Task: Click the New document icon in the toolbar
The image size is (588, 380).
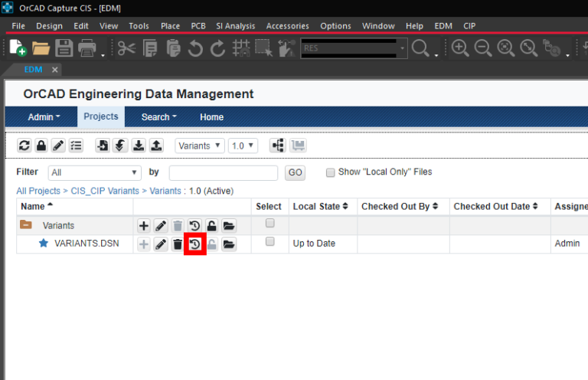Action: pos(18,48)
